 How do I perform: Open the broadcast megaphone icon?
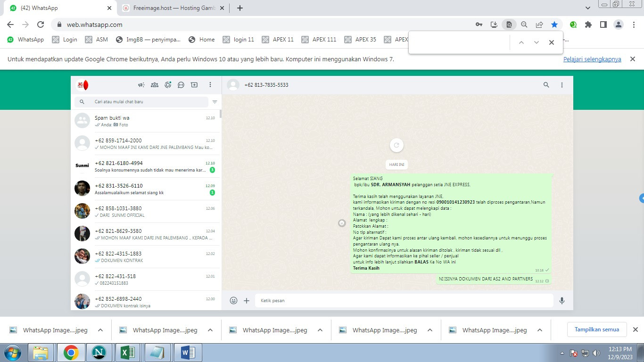pos(141,85)
